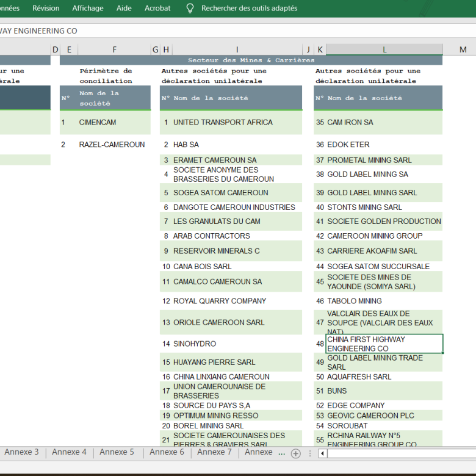Click horizontal scrollbar left arrow
476x476 pixels.
tap(322, 453)
